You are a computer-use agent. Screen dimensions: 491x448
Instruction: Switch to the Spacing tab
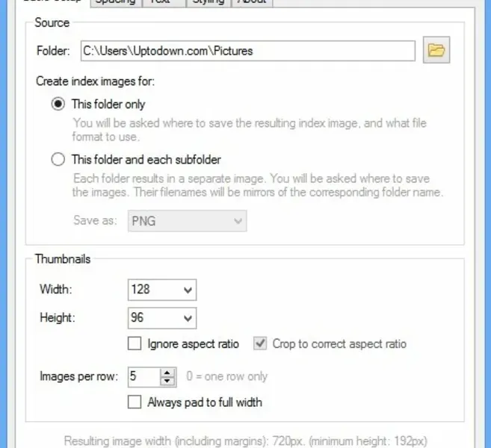click(115, 2)
